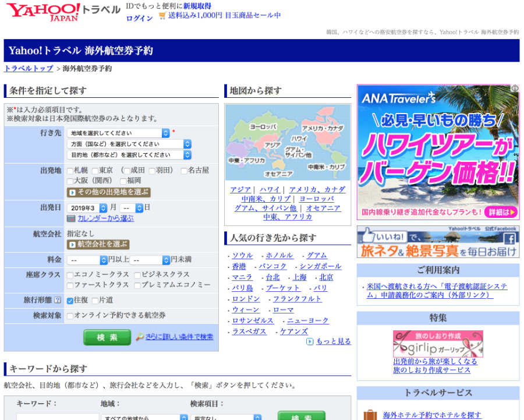Open the ロンドン destination link
This screenshot has height=420, width=524.
coord(246,299)
